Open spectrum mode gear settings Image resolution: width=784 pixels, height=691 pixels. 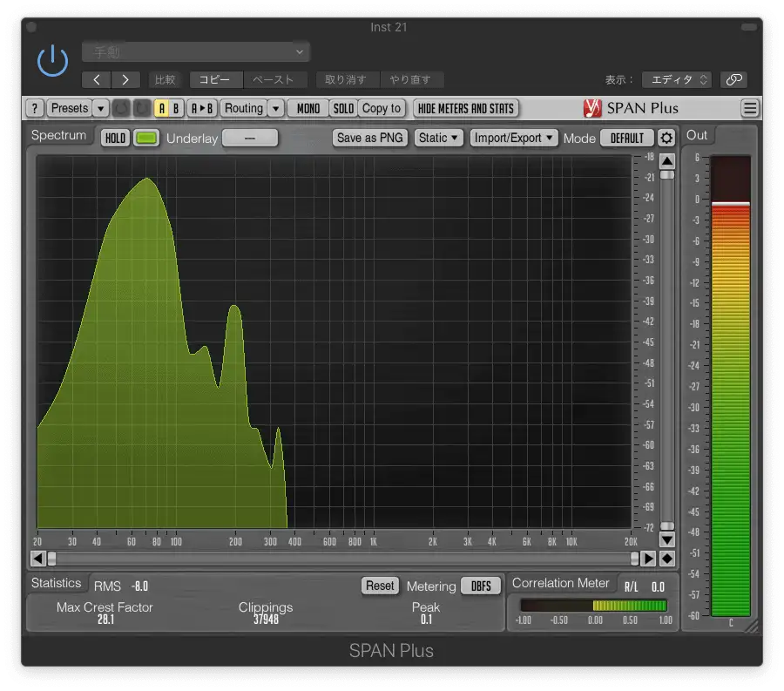tap(666, 138)
